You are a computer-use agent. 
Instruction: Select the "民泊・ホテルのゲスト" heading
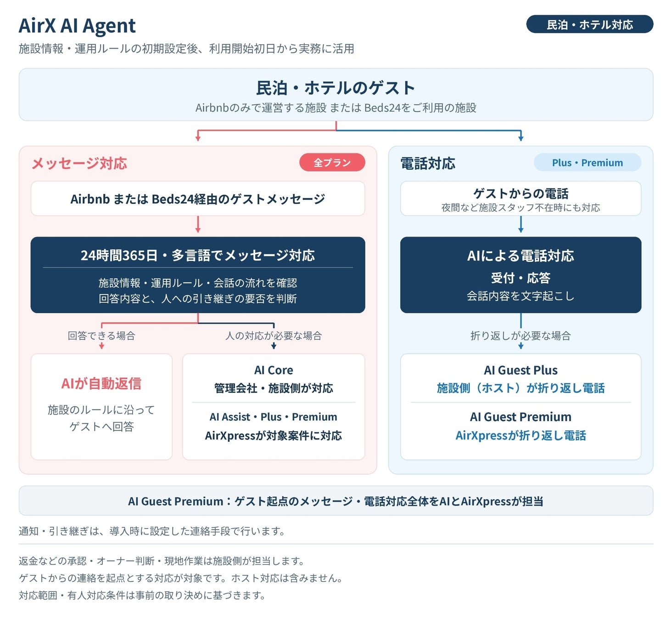tap(336, 87)
